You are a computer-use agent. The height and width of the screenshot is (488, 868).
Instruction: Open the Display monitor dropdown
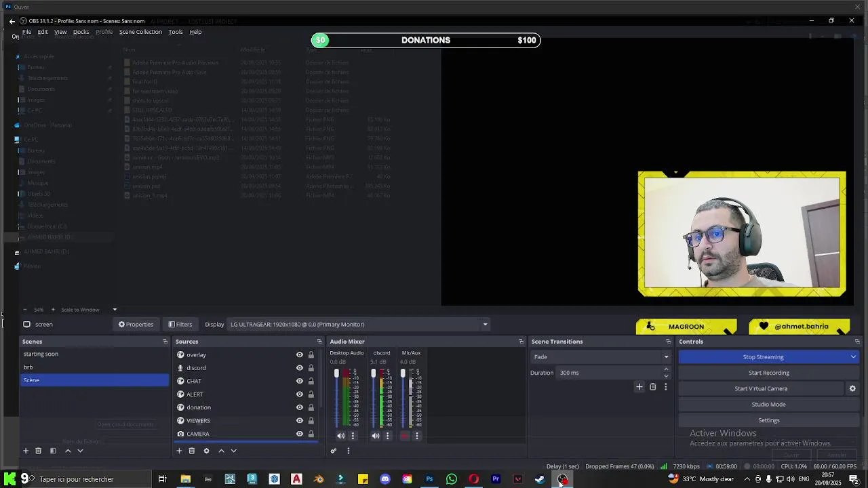click(359, 324)
